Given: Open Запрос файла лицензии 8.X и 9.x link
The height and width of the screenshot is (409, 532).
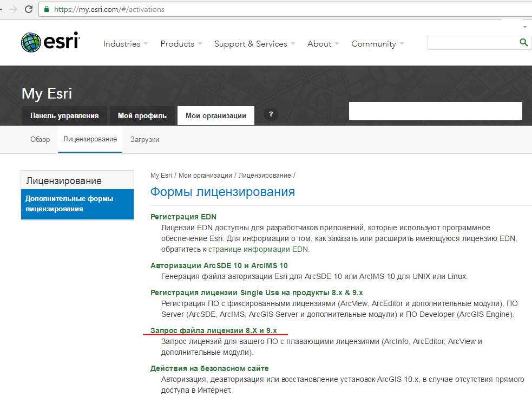Looking at the screenshot, I should (x=214, y=330).
